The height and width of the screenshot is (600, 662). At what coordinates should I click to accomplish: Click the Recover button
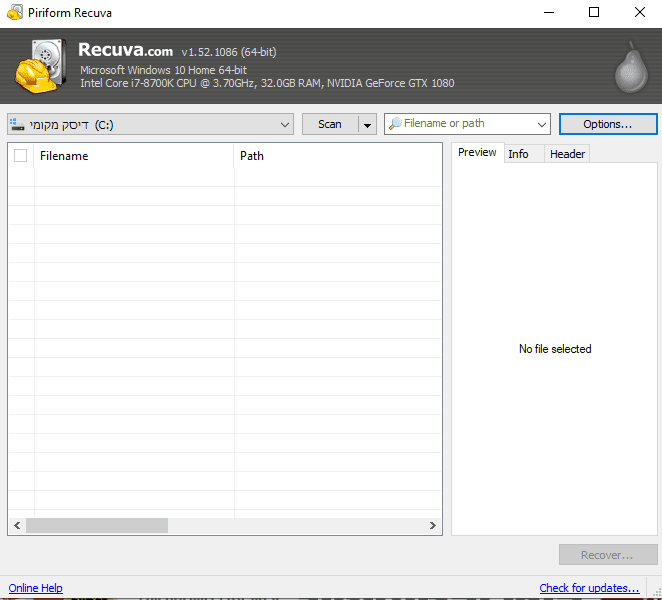608,554
